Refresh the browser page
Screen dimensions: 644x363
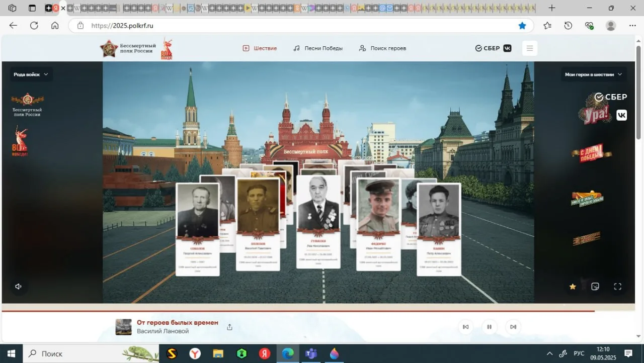[34, 26]
